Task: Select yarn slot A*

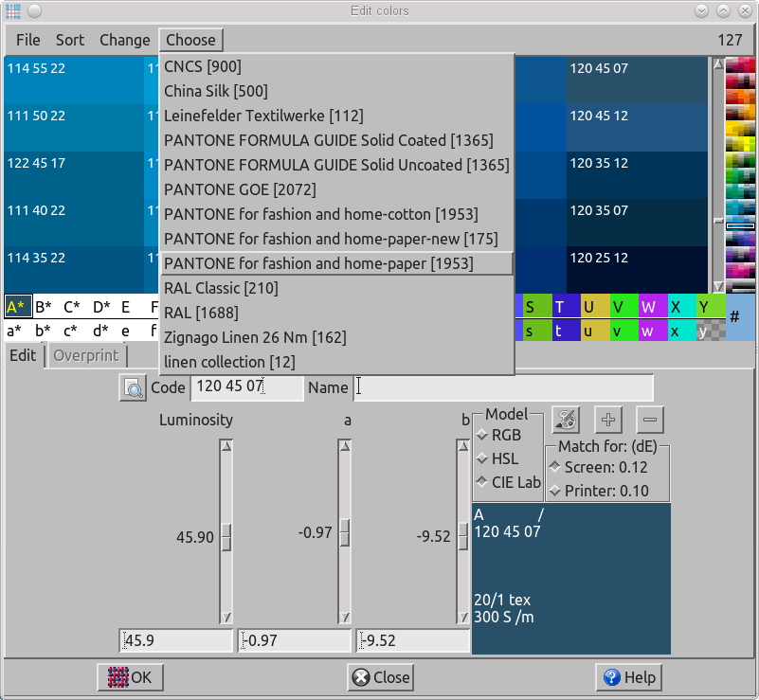Action: (x=18, y=307)
